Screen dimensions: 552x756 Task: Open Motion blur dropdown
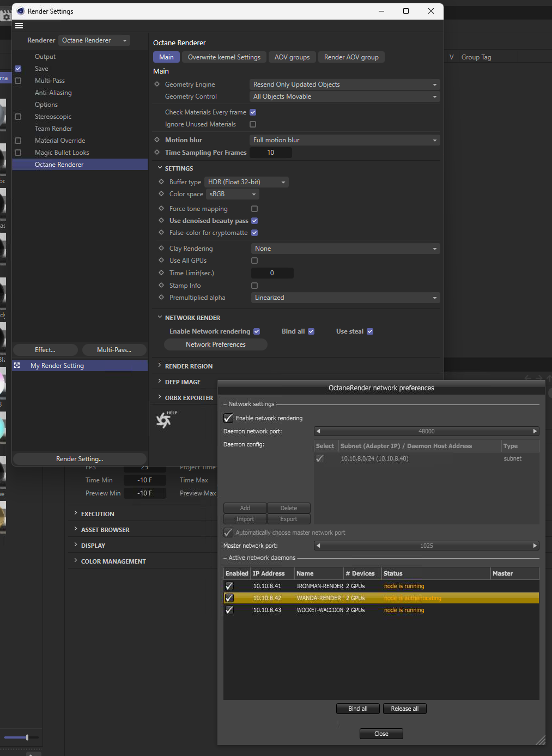point(344,140)
